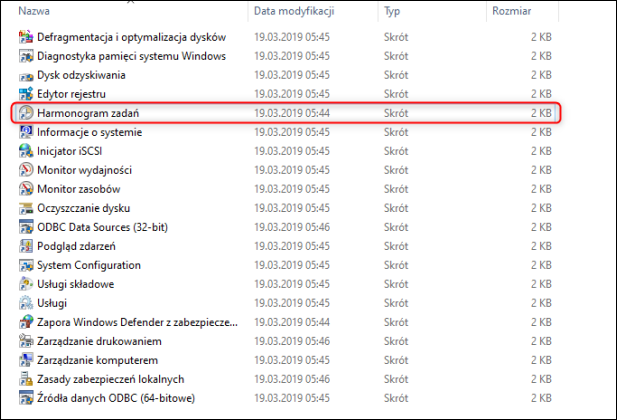Click the Monitor wydajności icon
The image size is (617, 420).
(26, 170)
